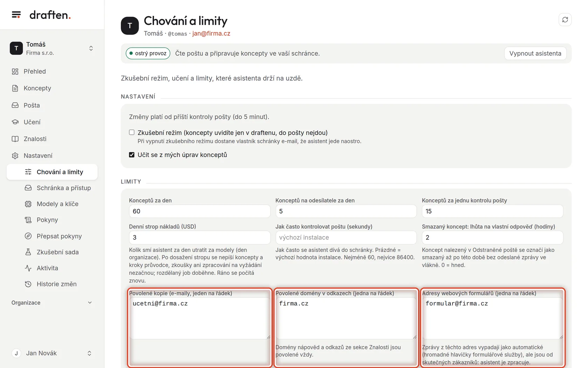Open the jan@firma.cz email link

[x=211, y=33]
